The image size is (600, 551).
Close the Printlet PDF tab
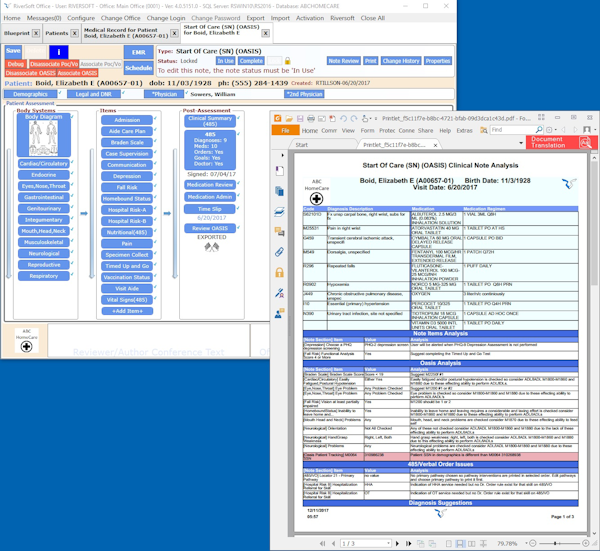(435, 145)
